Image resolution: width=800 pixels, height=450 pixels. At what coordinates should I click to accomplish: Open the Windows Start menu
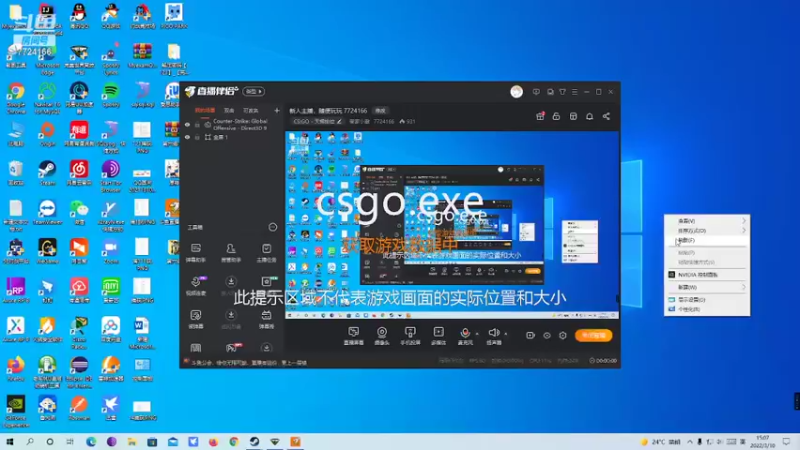tap(10, 441)
